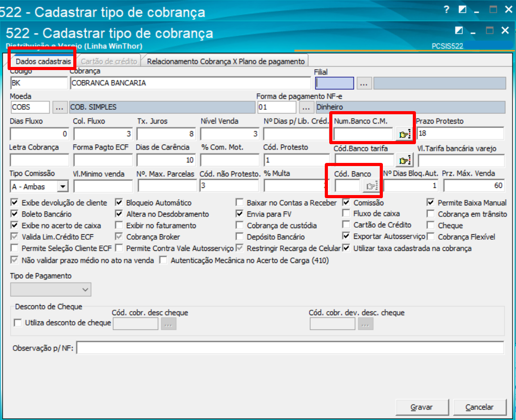Focus the Filial input field
This screenshot has height=420, width=516.
point(334,83)
